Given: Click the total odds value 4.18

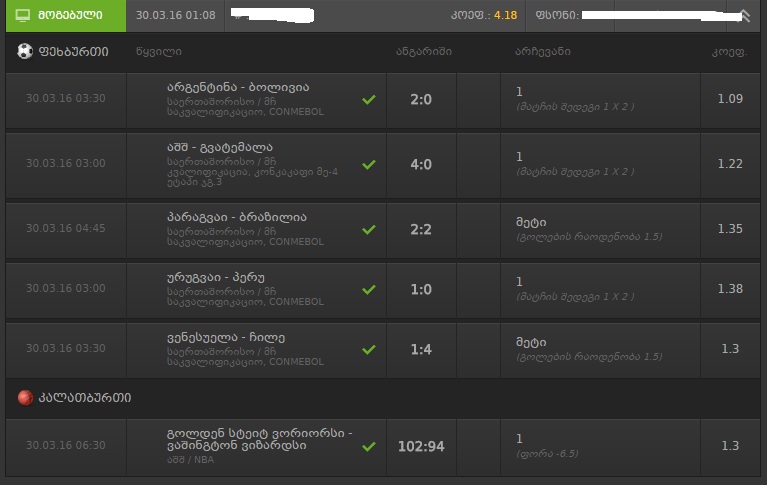Looking at the screenshot, I should click(x=505, y=15).
